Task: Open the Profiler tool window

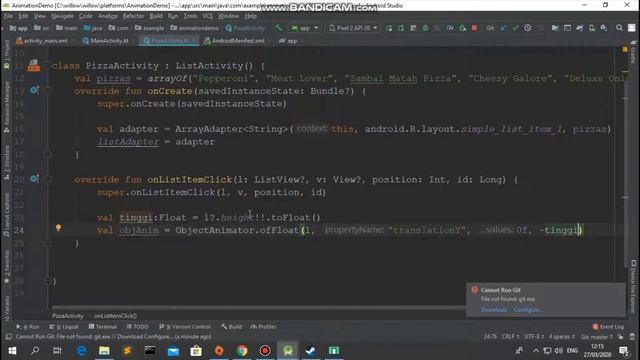Action: (263, 327)
